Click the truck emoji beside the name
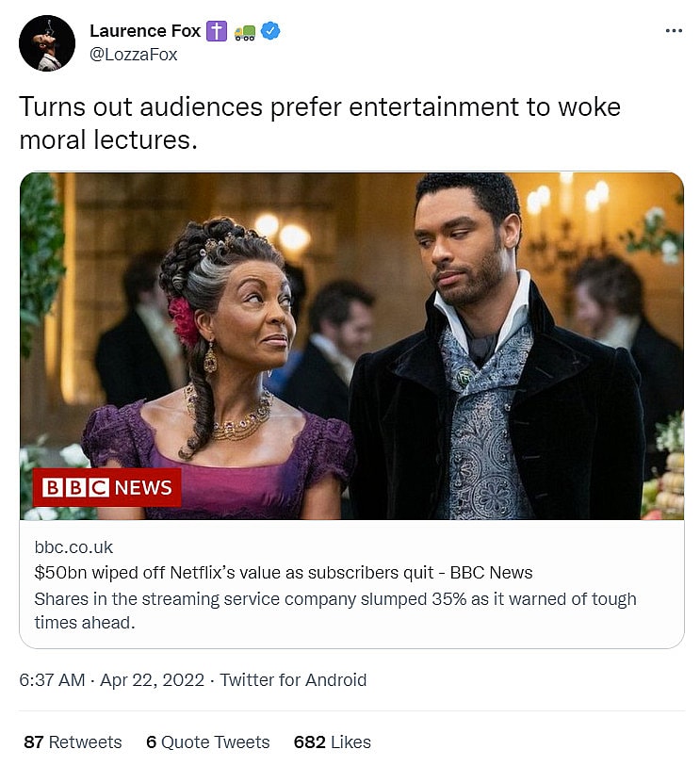This screenshot has height=766, width=700. click(x=245, y=31)
